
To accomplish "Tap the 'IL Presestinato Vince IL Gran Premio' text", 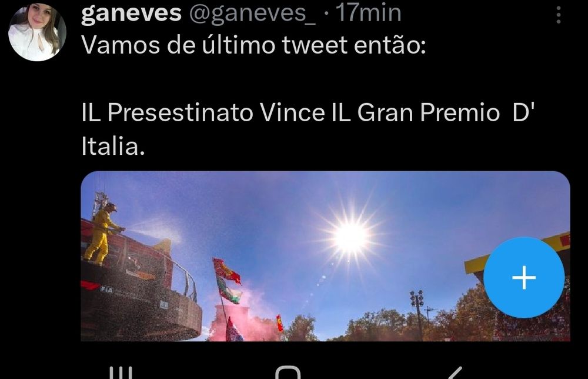I will (x=290, y=112).
